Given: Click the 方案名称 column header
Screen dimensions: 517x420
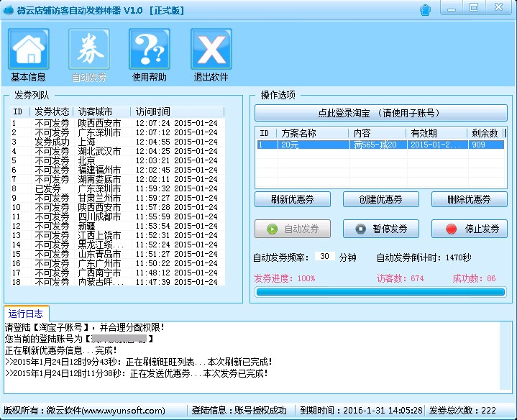Looking at the screenshot, I should click(313, 133).
